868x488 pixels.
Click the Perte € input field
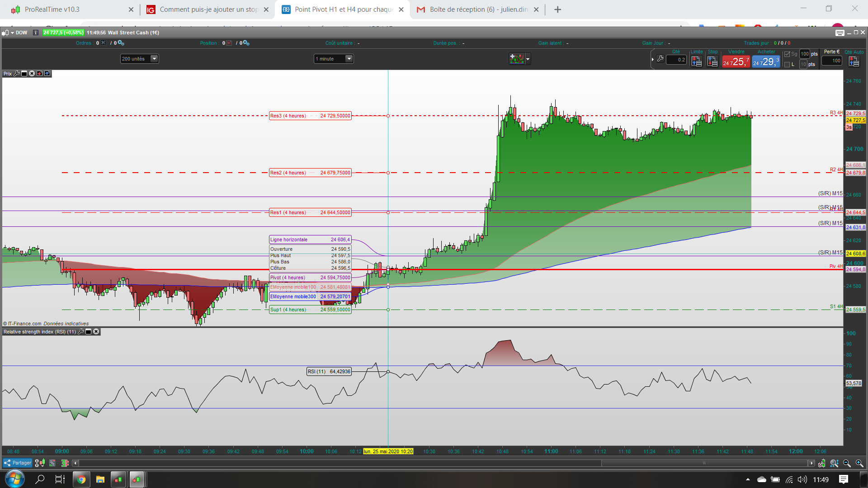(x=832, y=61)
